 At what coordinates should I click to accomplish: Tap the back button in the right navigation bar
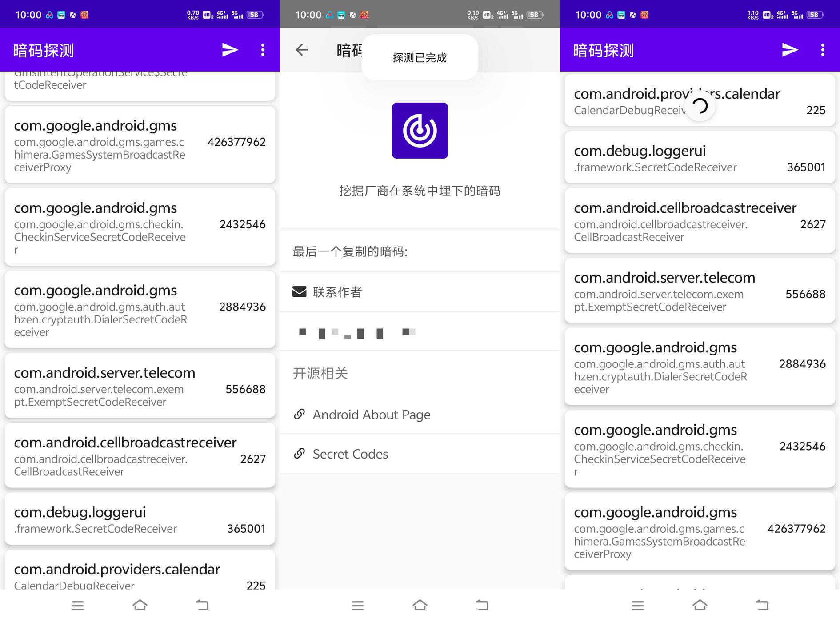(x=762, y=605)
